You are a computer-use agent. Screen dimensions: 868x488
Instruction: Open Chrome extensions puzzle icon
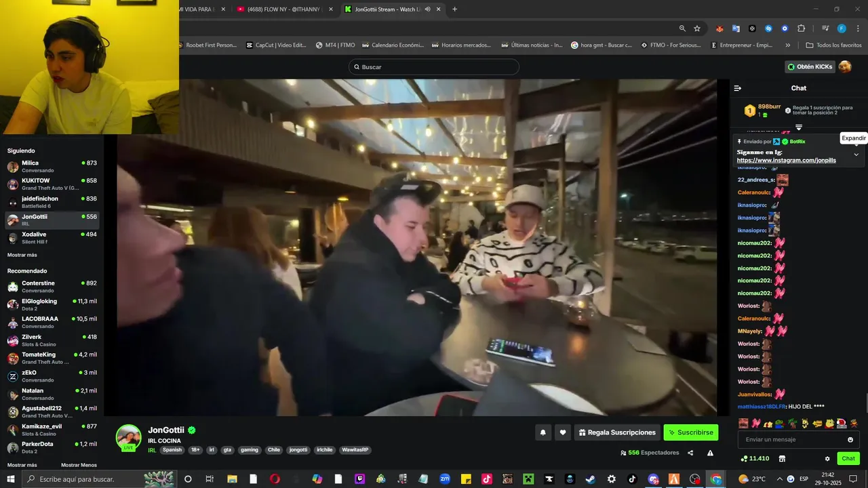pos(801,28)
